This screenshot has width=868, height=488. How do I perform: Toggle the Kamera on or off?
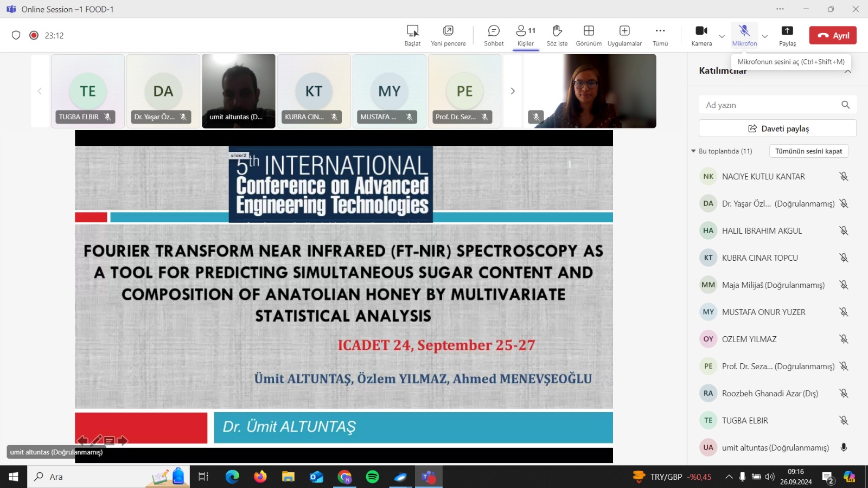[x=701, y=35]
